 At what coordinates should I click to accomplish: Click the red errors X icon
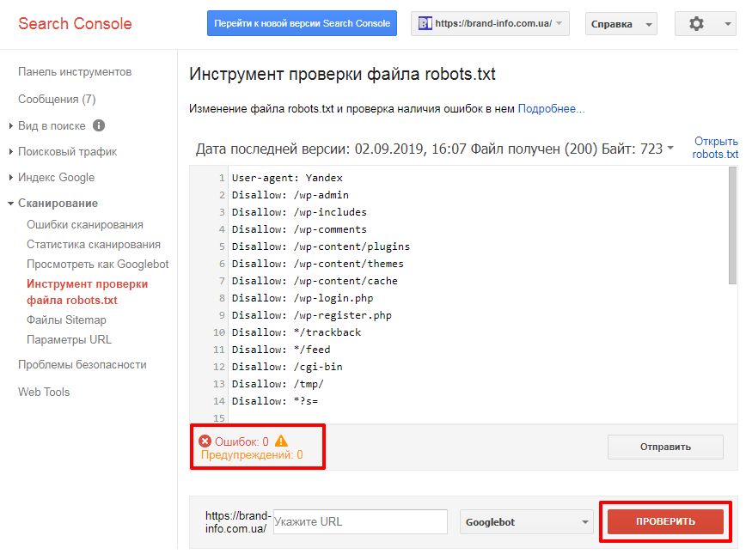(205, 441)
